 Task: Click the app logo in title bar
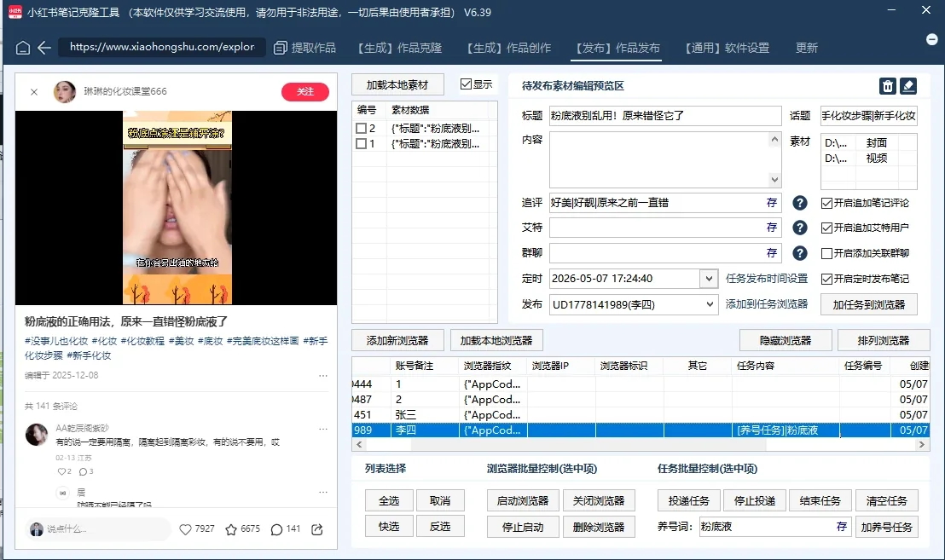14,11
